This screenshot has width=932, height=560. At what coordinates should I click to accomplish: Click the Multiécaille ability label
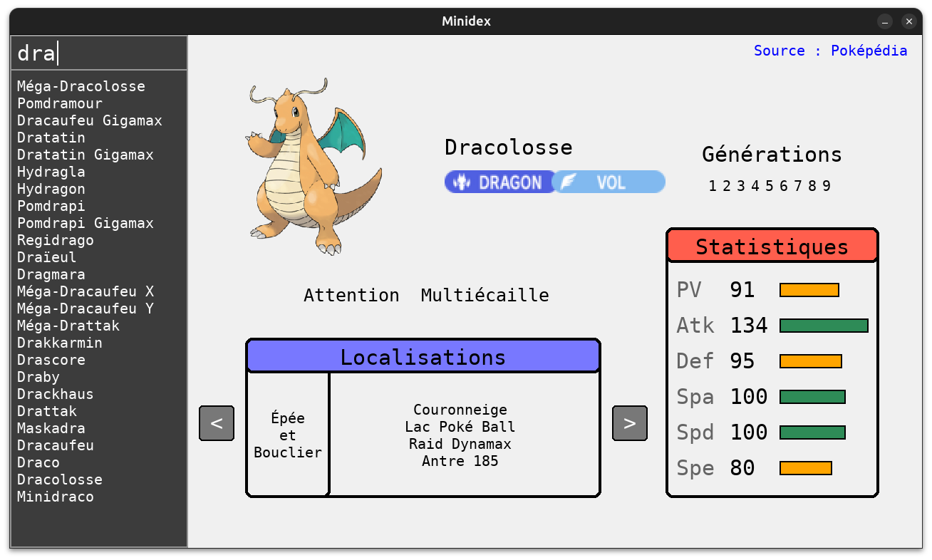(x=485, y=295)
